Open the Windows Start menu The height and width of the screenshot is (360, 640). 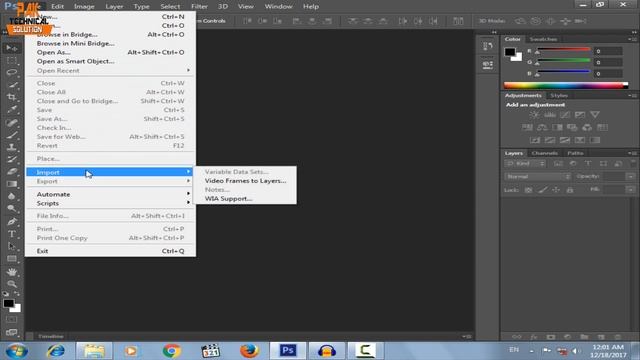point(17,351)
